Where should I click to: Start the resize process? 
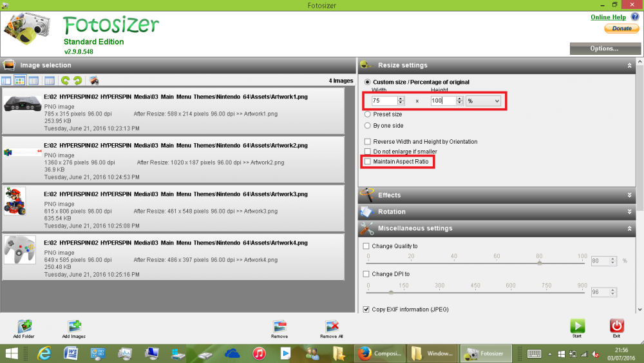(577, 328)
